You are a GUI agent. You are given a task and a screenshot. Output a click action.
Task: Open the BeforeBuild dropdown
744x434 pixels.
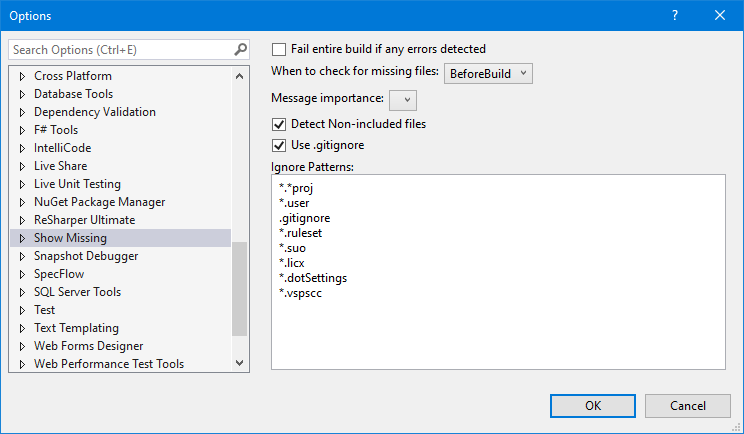pyautogui.click(x=488, y=74)
